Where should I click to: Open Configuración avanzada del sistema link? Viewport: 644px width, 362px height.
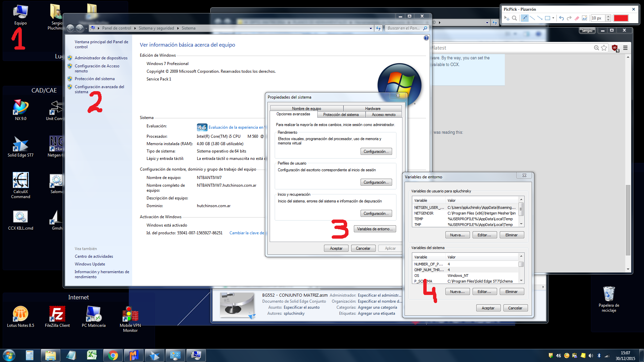click(99, 89)
